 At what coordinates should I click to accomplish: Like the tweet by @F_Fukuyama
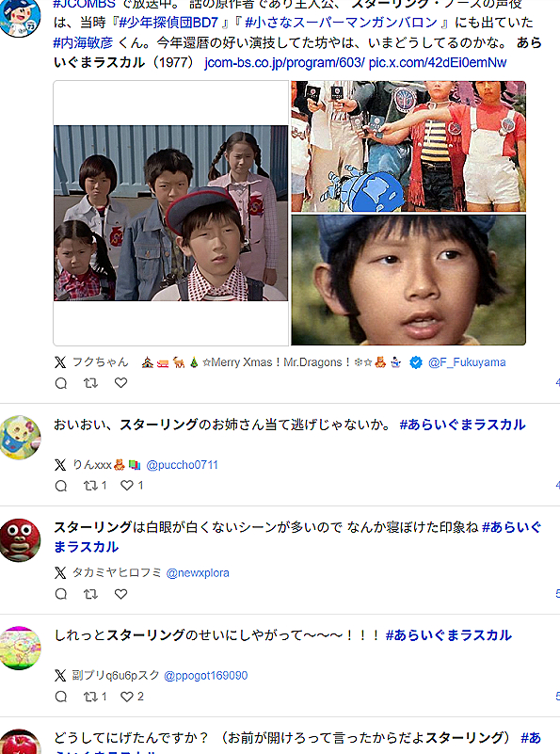pos(121,383)
